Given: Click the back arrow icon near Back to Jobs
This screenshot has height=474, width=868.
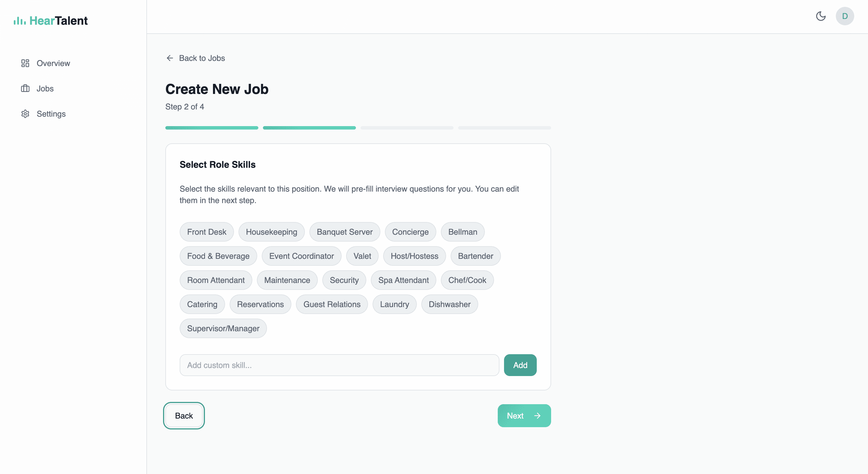Looking at the screenshot, I should 170,58.
